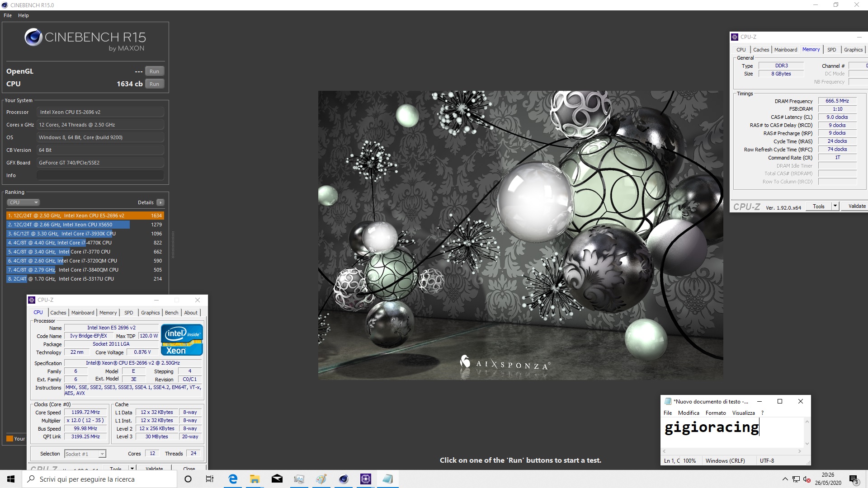Select the Xeon X5650 ranking entry
868x488 pixels.
point(85,225)
